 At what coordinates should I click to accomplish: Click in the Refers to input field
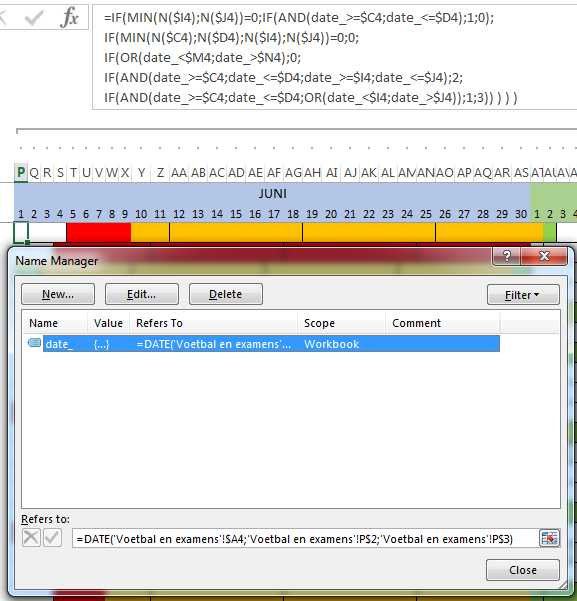(x=305, y=539)
